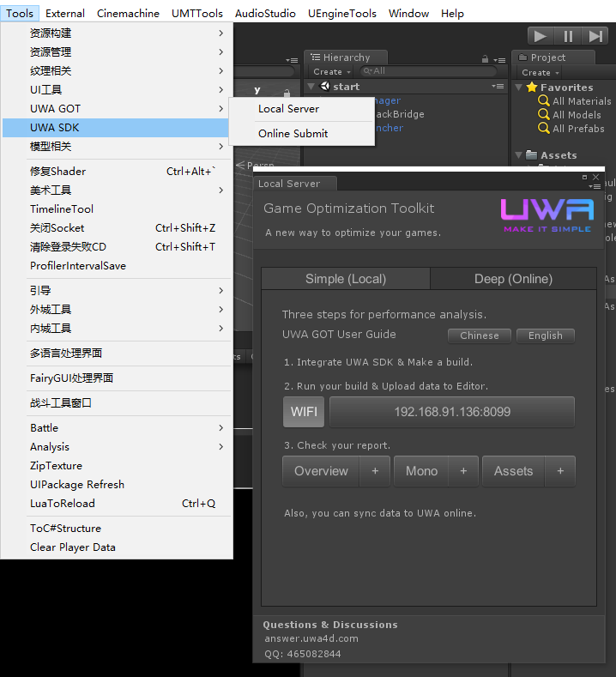Expand the 美术工具 submenu

coord(117,190)
